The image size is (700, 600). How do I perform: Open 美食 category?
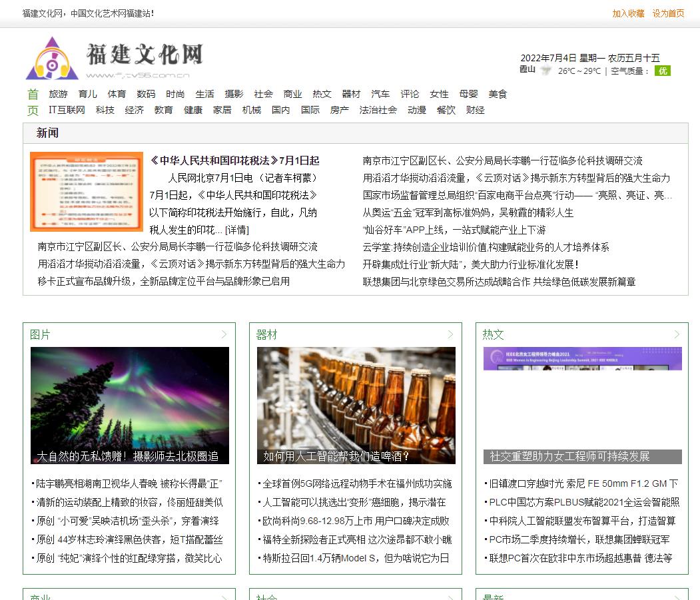[498, 94]
